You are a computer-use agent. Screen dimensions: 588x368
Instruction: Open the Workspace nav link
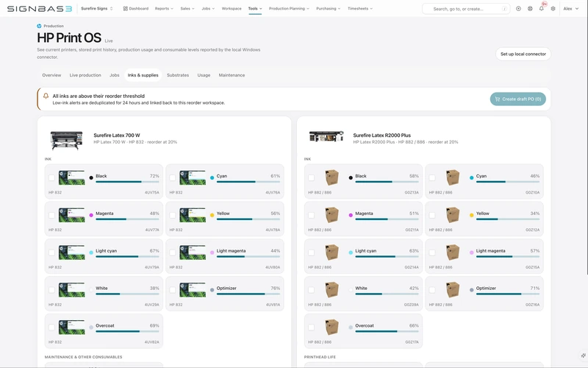[232, 9]
